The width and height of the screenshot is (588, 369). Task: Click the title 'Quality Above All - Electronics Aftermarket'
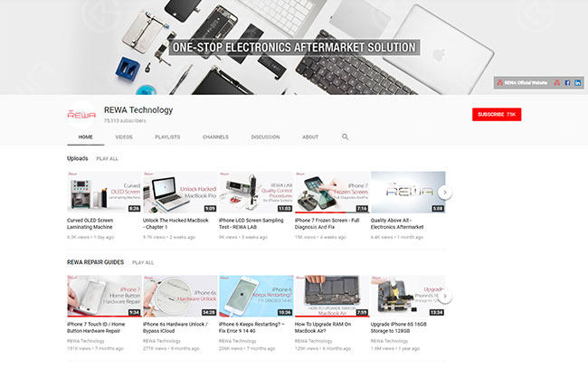coord(397,223)
